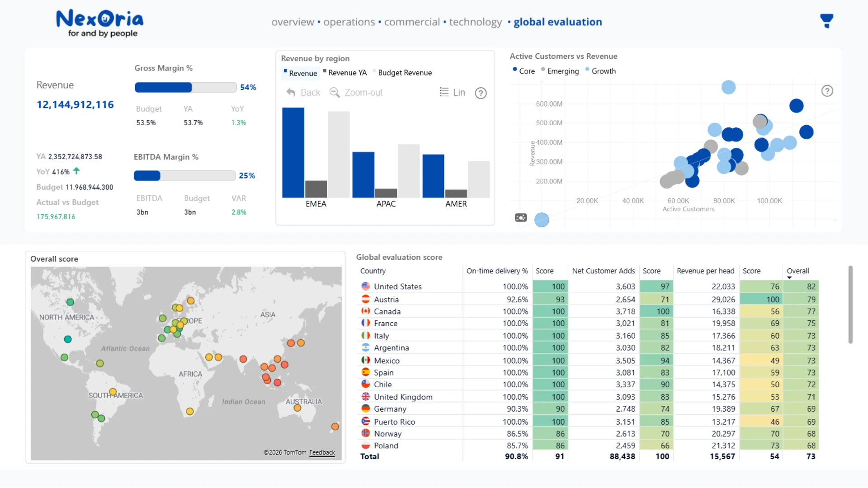Viewport: 868px width, 488px height.
Task: Open help icon on scatter chart
Action: (x=827, y=91)
